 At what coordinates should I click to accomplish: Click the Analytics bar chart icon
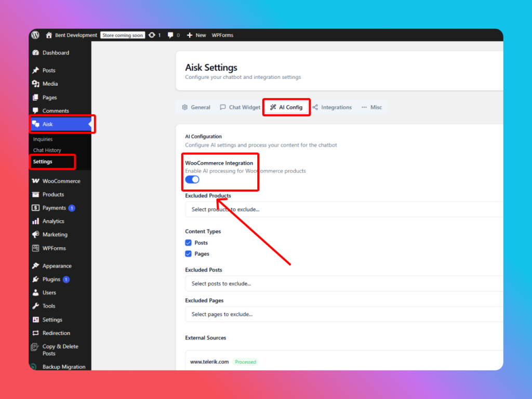35,221
